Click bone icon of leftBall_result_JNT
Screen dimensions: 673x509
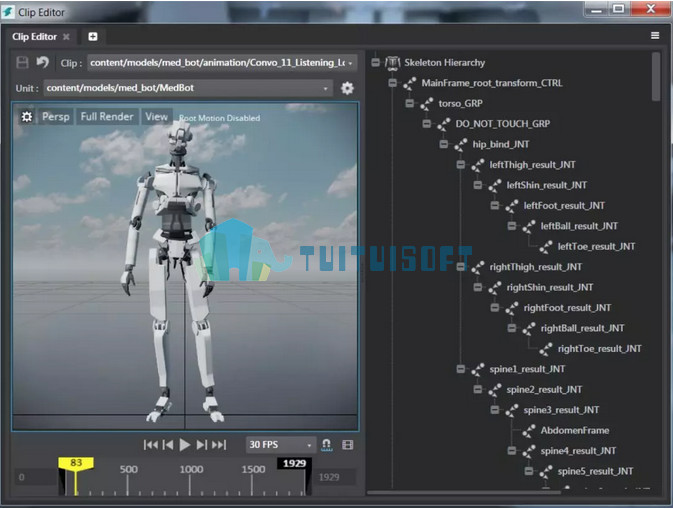529,227
